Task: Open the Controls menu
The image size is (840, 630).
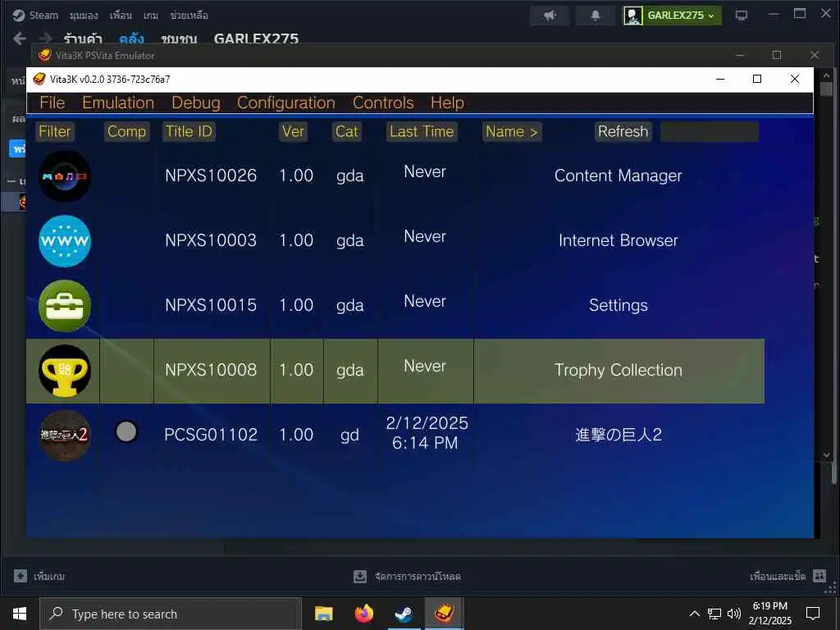Action: point(383,103)
